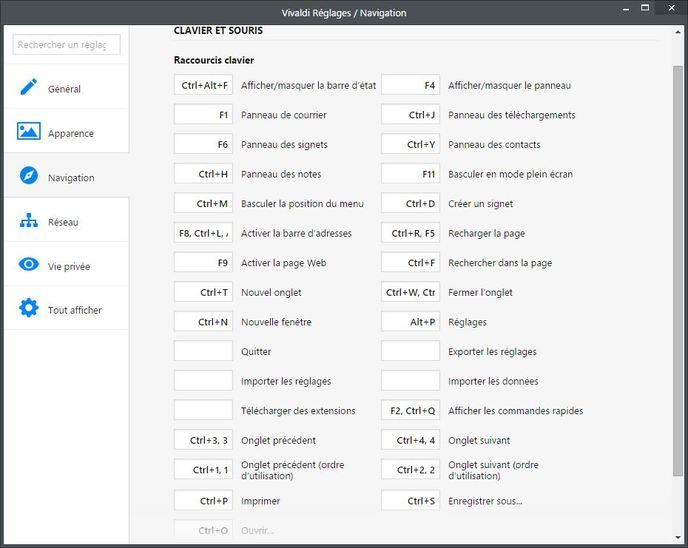Image resolution: width=688 pixels, height=548 pixels.
Task: Select the Ctrl+D field for Créer un signet
Action: (410, 204)
